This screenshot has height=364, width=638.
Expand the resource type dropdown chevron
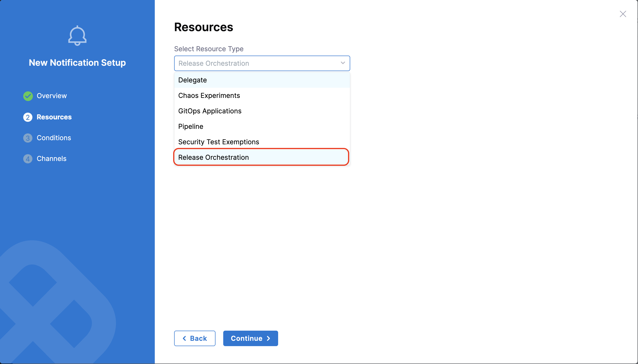tap(343, 63)
